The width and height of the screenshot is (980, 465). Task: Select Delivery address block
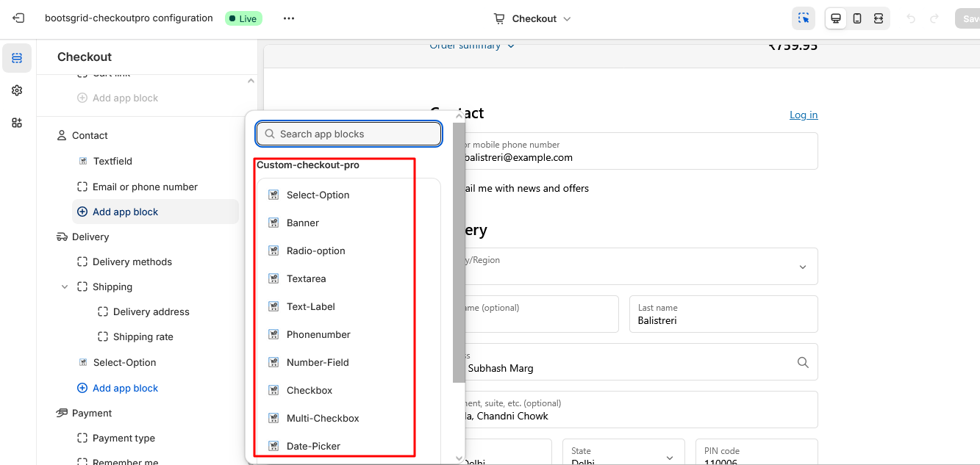click(151, 311)
